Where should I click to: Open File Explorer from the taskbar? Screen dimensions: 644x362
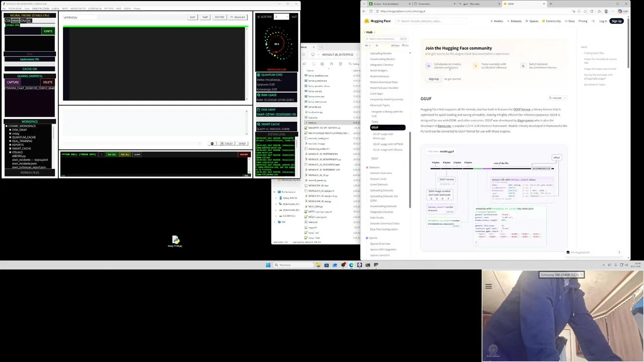coord(318,265)
